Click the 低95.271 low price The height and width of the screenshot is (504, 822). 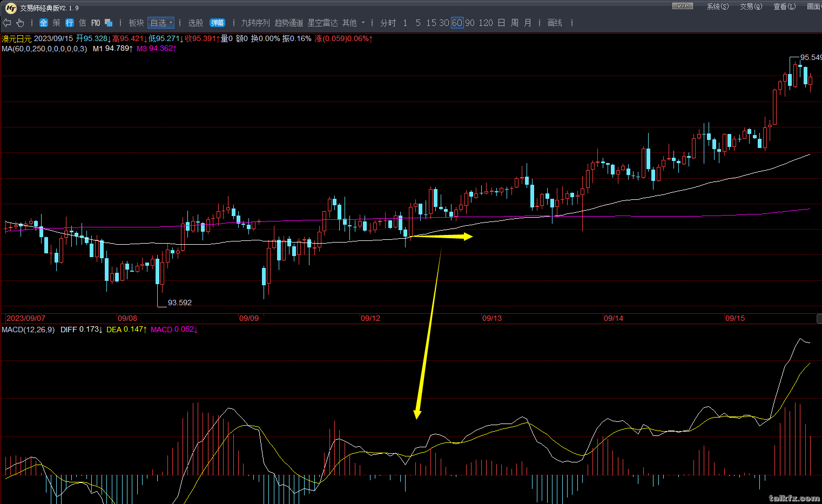(166, 39)
